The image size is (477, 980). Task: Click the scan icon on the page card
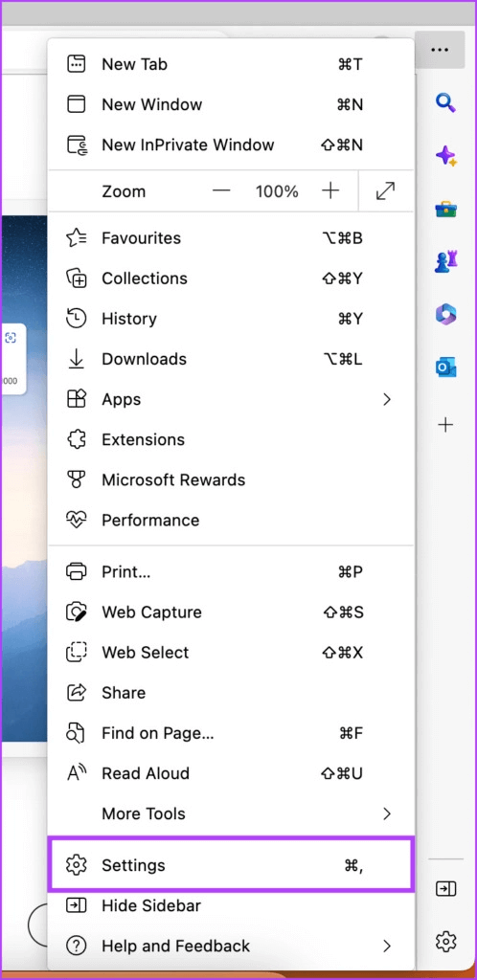click(x=11, y=338)
